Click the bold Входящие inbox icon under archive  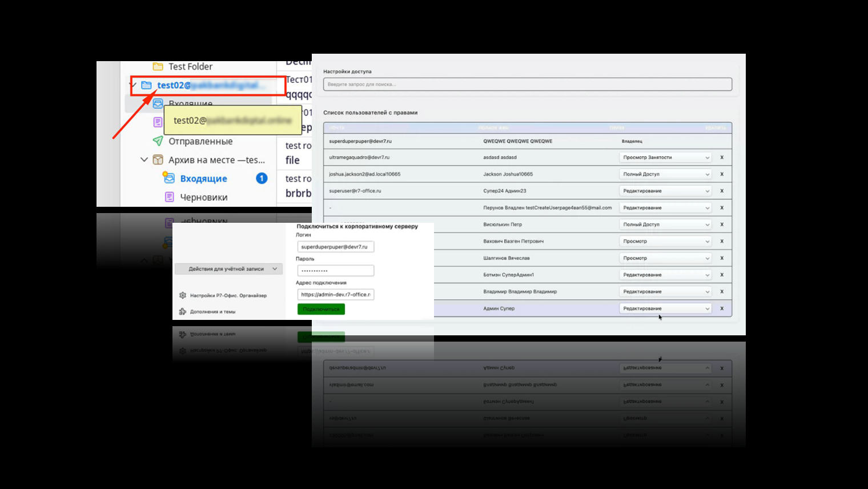169,178
